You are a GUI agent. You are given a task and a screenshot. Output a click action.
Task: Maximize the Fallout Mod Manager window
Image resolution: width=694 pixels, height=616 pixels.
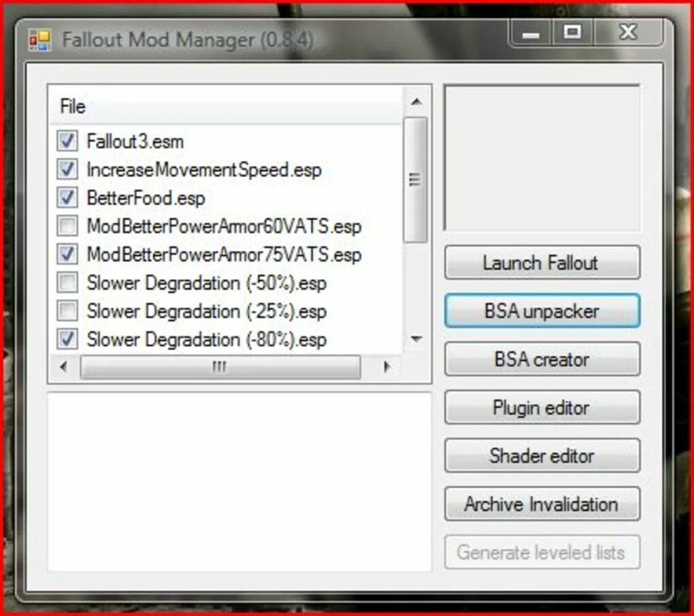coord(572,33)
